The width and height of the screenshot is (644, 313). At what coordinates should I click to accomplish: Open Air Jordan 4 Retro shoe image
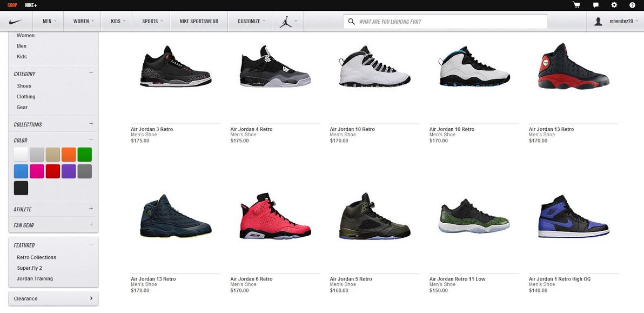275,66
